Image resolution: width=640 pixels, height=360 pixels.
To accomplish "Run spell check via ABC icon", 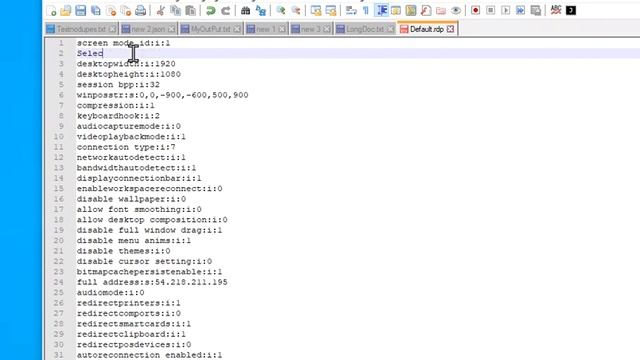I will tap(556, 11).
